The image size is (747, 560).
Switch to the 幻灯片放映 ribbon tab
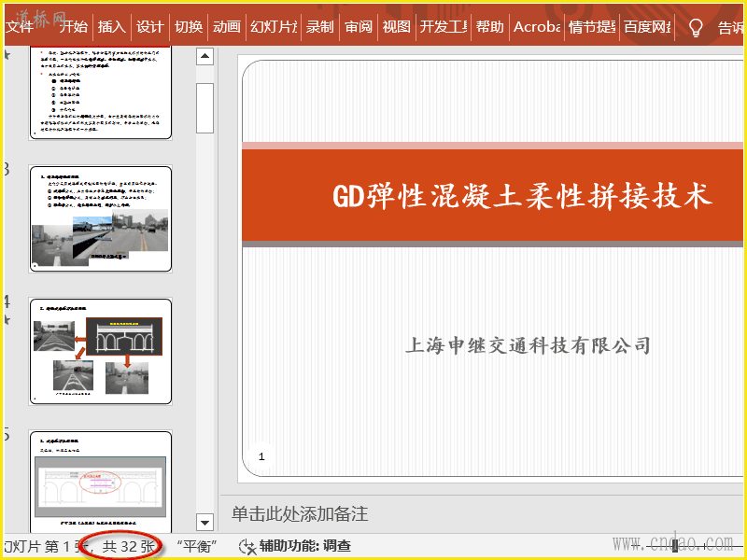click(x=274, y=27)
